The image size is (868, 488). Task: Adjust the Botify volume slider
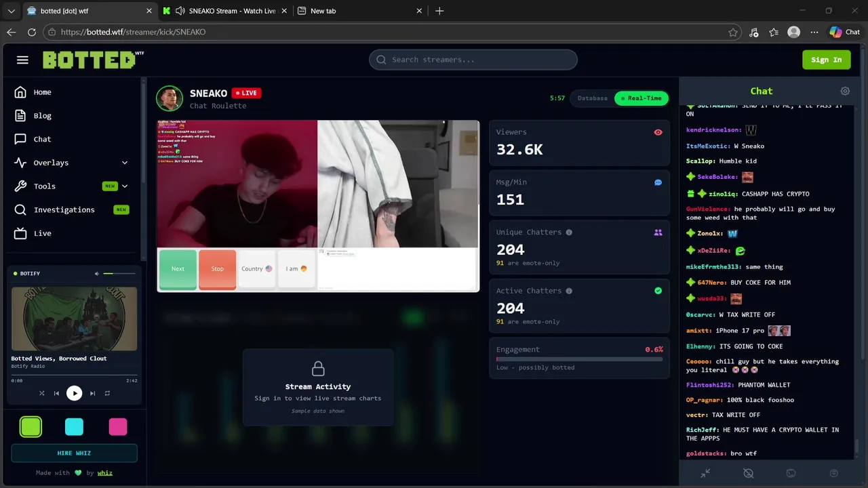point(118,274)
